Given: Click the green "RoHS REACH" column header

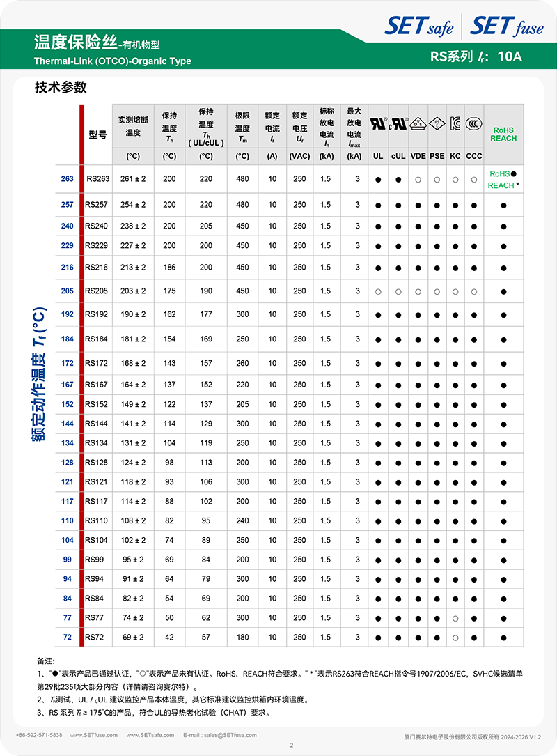Looking at the screenshot, I should pyautogui.click(x=503, y=134).
